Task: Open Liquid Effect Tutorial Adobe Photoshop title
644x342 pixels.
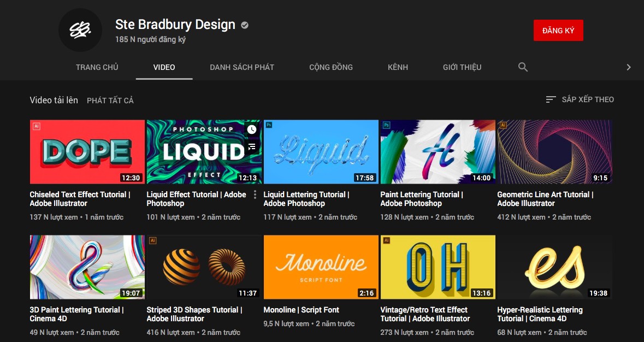Action: [x=196, y=199]
